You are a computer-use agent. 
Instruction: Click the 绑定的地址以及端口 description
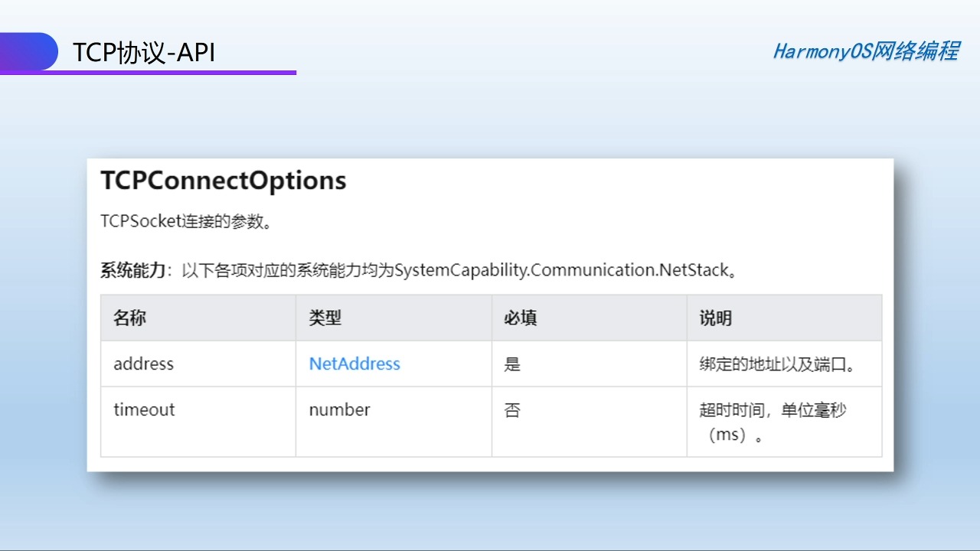pyautogui.click(x=776, y=364)
